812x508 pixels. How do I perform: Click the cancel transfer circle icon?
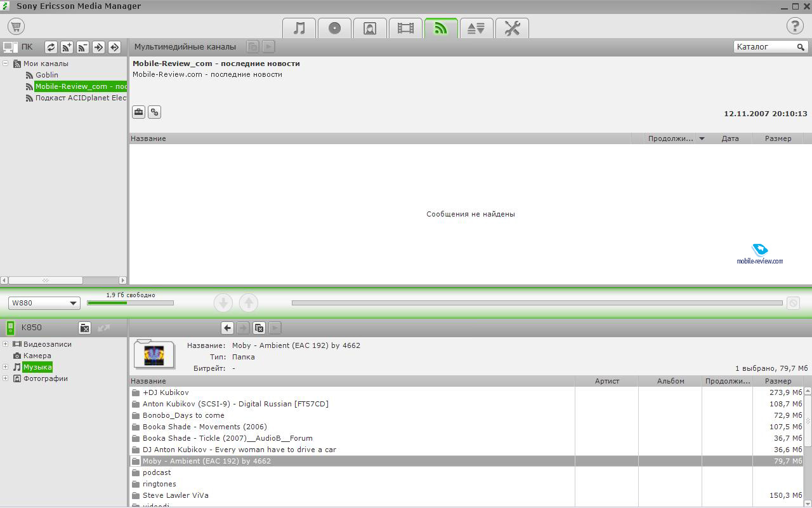pyautogui.click(x=793, y=303)
